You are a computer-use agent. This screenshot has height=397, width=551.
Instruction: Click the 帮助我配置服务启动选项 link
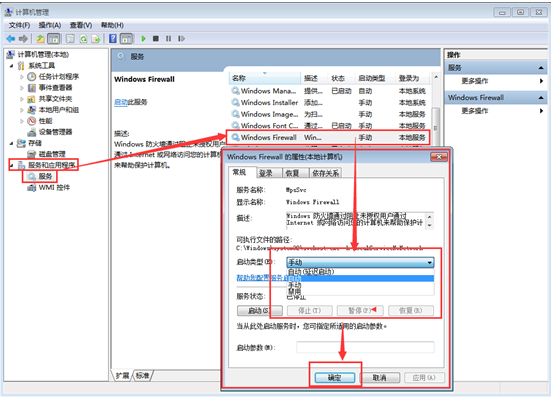point(262,278)
